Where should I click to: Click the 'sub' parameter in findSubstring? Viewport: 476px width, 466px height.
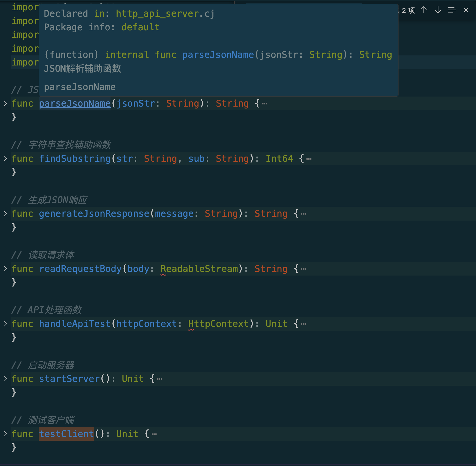(x=196, y=159)
